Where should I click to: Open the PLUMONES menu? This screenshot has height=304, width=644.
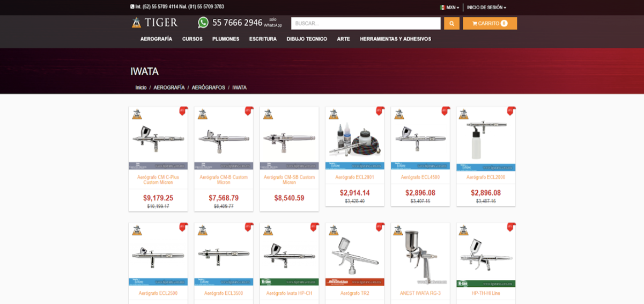pos(226,39)
